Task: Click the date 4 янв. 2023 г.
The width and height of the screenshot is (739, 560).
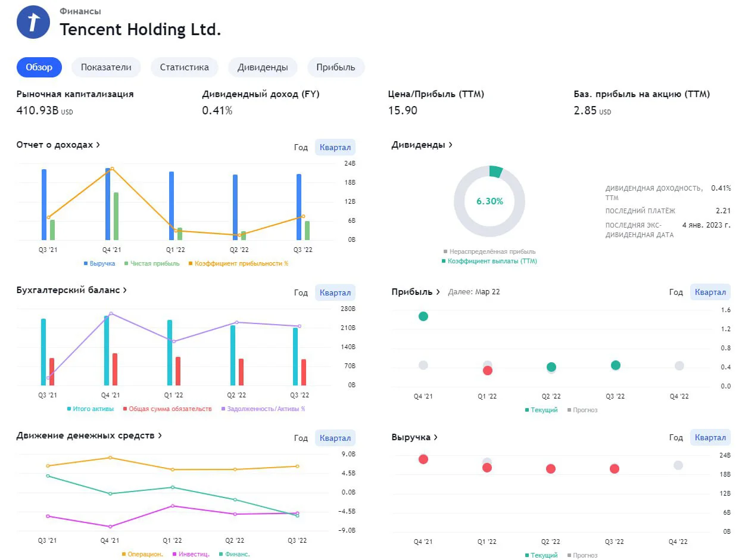Action: click(707, 225)
